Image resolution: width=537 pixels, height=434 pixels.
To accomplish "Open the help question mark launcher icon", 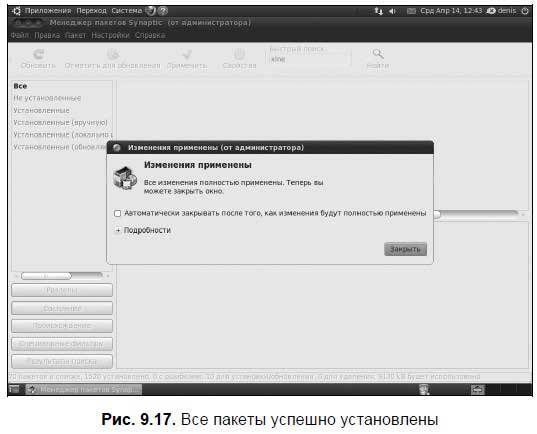I will click(163, 11).
